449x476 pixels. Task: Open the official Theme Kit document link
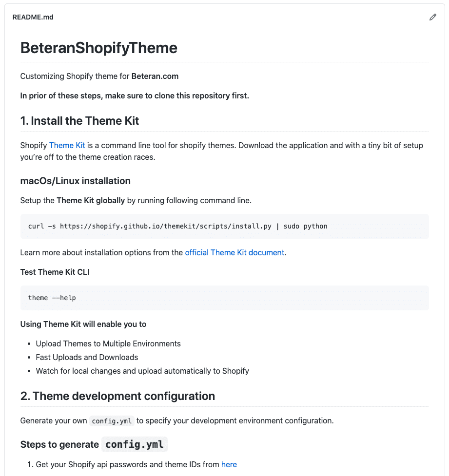pyautogui.click(x=234, y=252)
